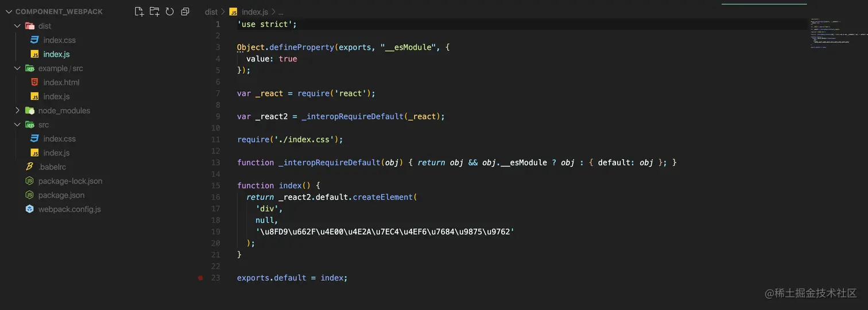Viewport: 868px width, 310px height.
Task: Click the "__esModule" string on line 3
Action: click(x=408, y=47)
